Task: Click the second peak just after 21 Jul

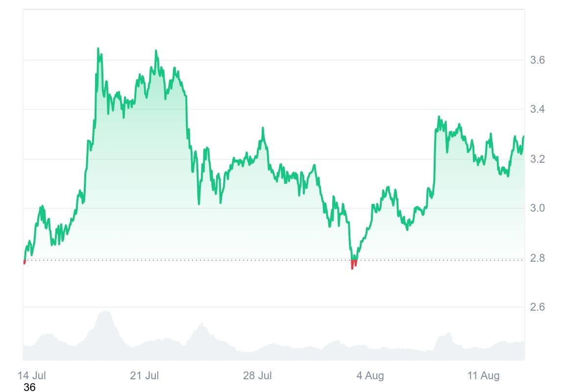Action: (x=156, y=50)
